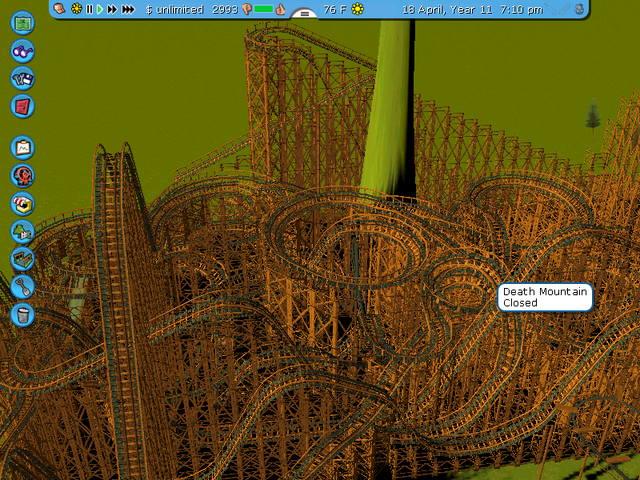Click the security guard staff icon at top right
Viewport: 640px width, 480px height.
click(x=579, y=9)
